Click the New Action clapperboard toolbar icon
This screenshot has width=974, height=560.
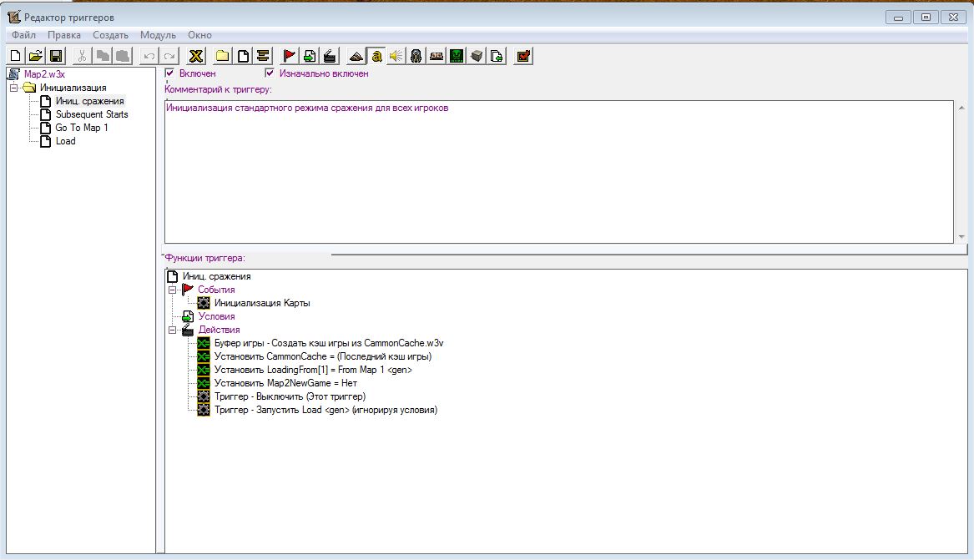[x=330, y=57]
